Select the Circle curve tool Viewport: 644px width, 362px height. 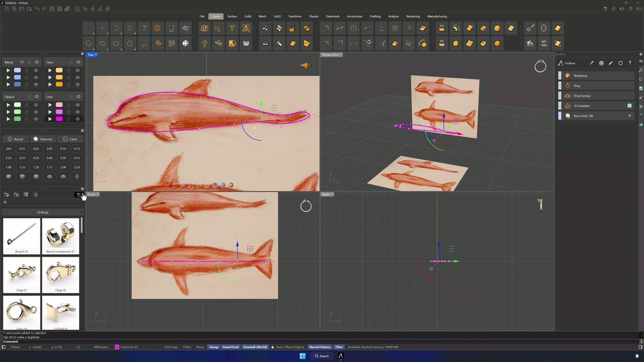point(88,43)
